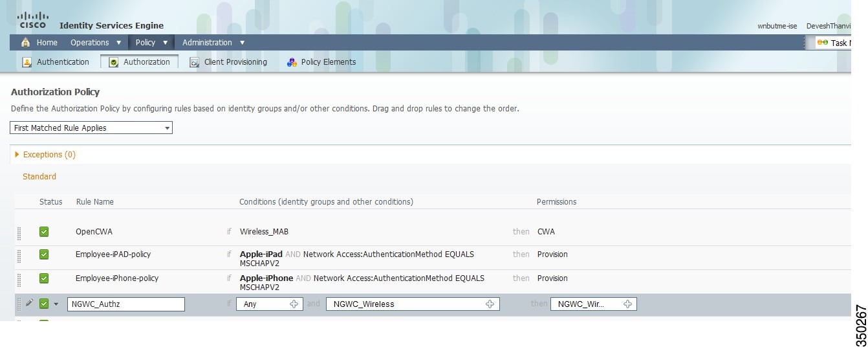Viewport: 868px width, 349px height.
Task: Toggle status checkbox for Employee-iPAD-policy
Action: 44,254
